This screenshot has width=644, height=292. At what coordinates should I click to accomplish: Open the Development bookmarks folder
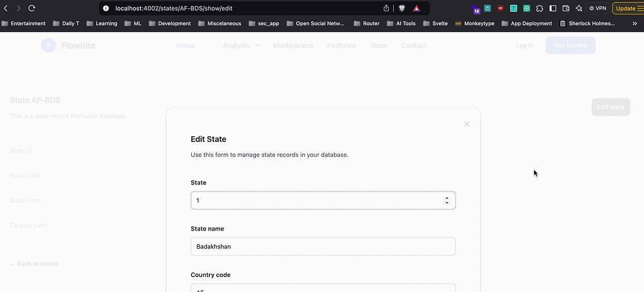pyautogui.click(x=170, y=23)
